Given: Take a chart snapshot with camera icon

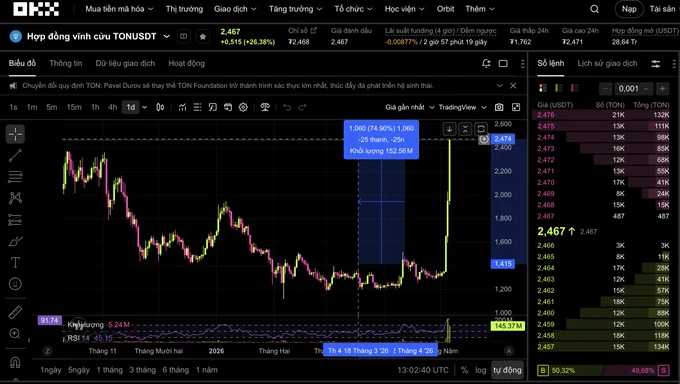Looking at the screenshot, I should tap(499, 107).
